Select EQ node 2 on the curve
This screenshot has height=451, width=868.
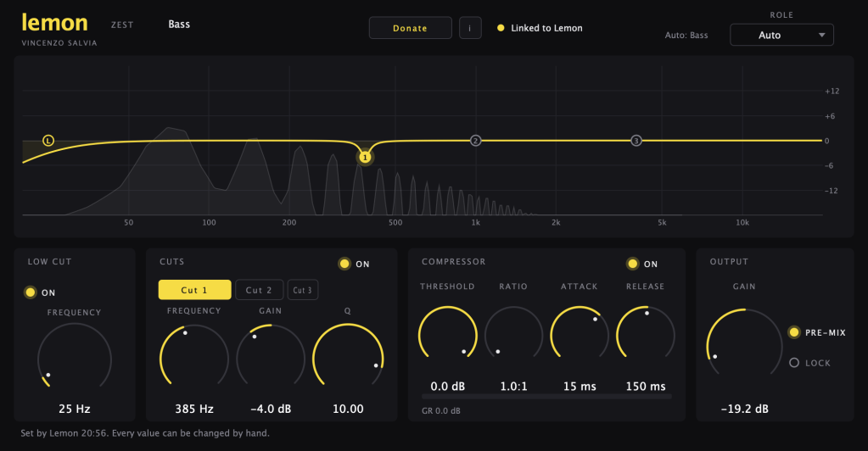pos(475,141)
